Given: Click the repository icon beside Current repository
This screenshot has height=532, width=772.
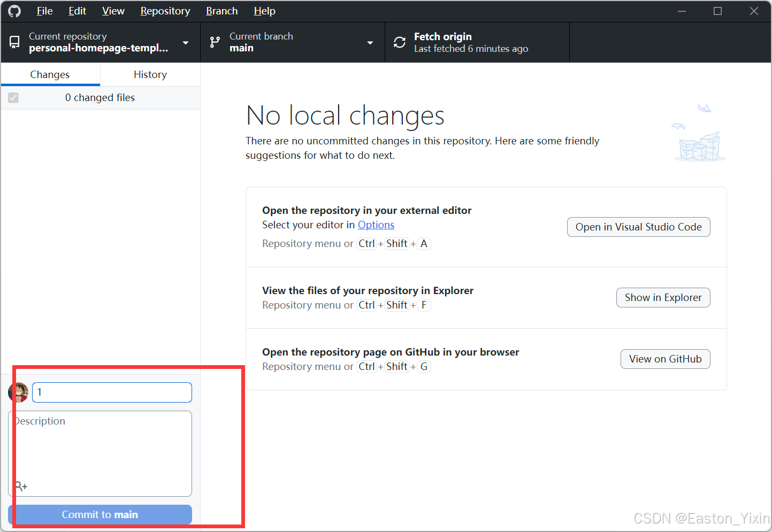Looking at the screenshot, I should 15,42.
